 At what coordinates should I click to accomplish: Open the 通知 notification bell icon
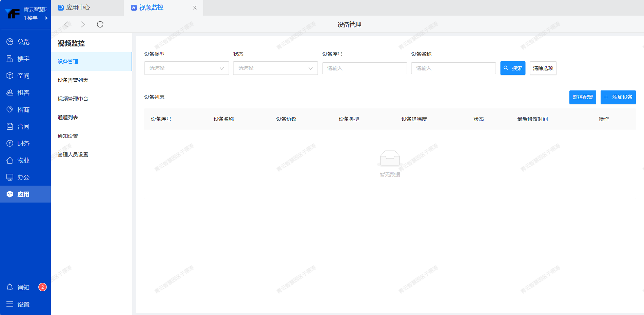(x=10, y=287)
